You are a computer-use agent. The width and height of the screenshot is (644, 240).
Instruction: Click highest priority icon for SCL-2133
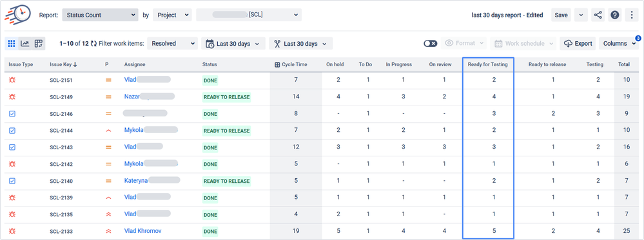point(108,232)
